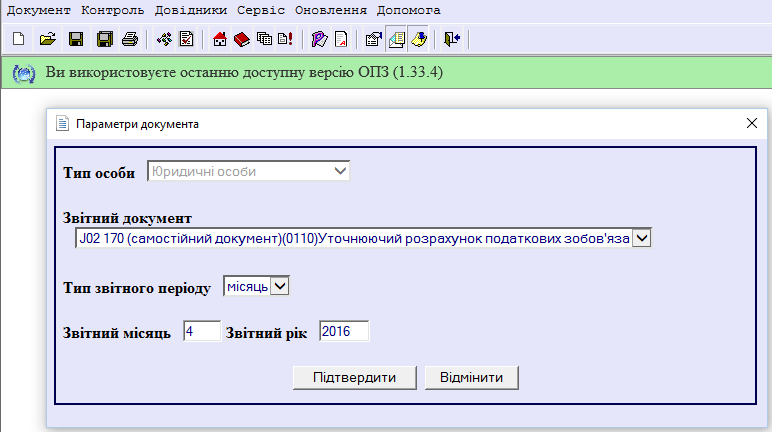The width and height of the screenshot is (772, 432).
Task: Click the printer icon in the toolbar
Action: coord(129,40)
